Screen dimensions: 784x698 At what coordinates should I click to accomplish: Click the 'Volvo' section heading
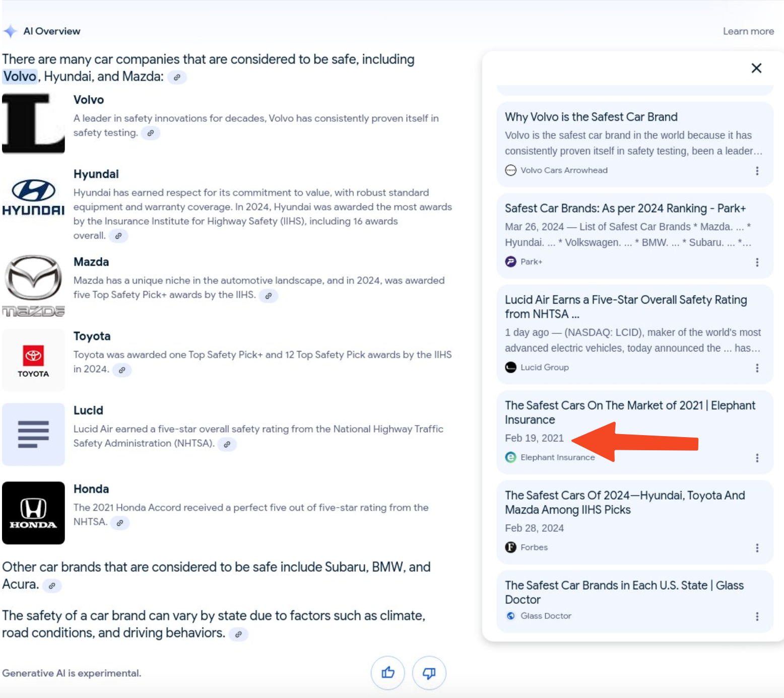[x=89, y=100]
